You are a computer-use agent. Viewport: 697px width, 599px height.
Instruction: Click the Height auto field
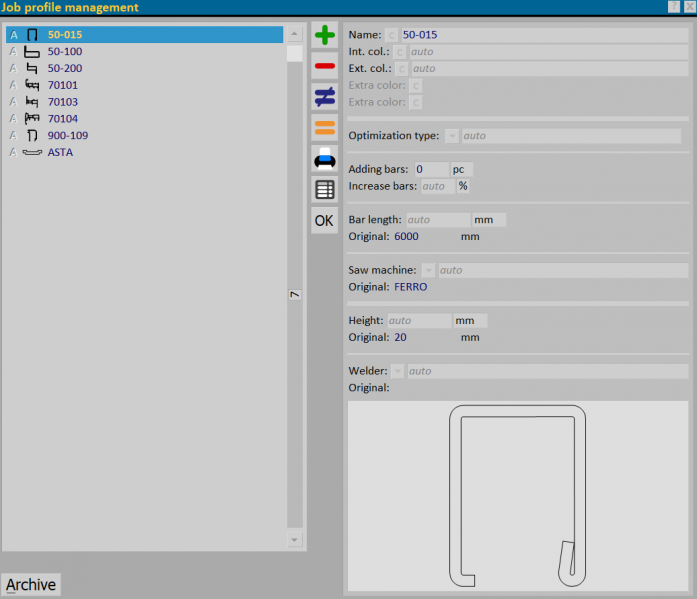pos(419,321)
